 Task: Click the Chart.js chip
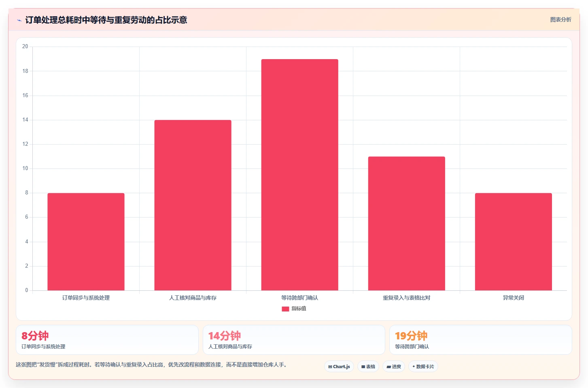[339, 367]
